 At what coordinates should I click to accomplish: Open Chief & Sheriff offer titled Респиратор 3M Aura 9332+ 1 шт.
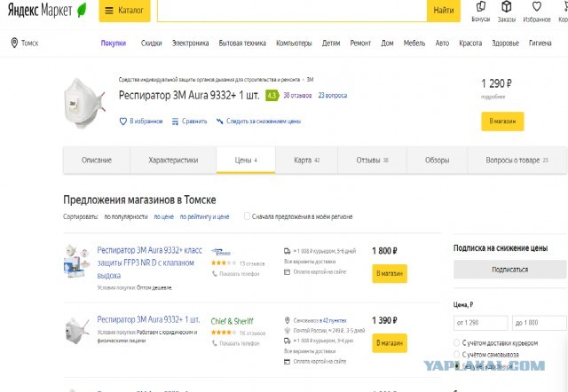click(x=148, y=319)
